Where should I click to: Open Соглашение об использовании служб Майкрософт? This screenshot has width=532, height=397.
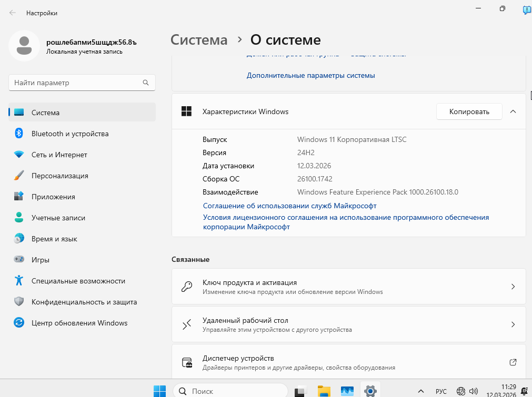click(289, 206)
